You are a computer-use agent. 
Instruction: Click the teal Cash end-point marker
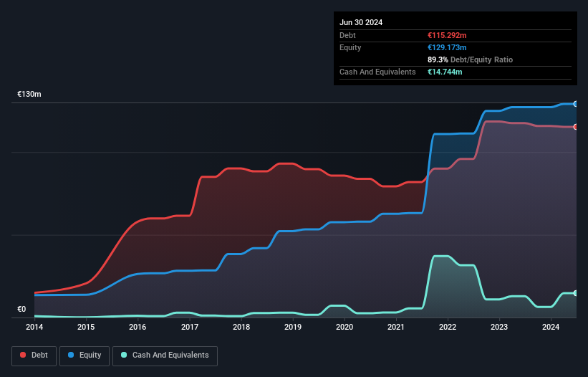575,293
